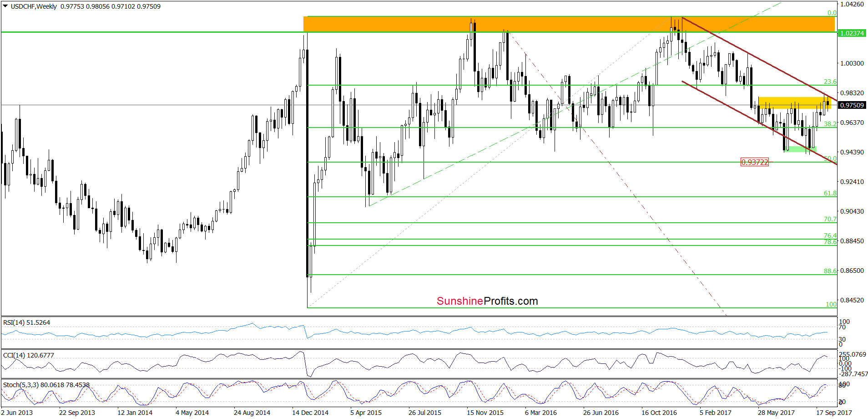Click the 15 Nov 2015 date label
The image size is (868, 419).
(x=485, y=413)
